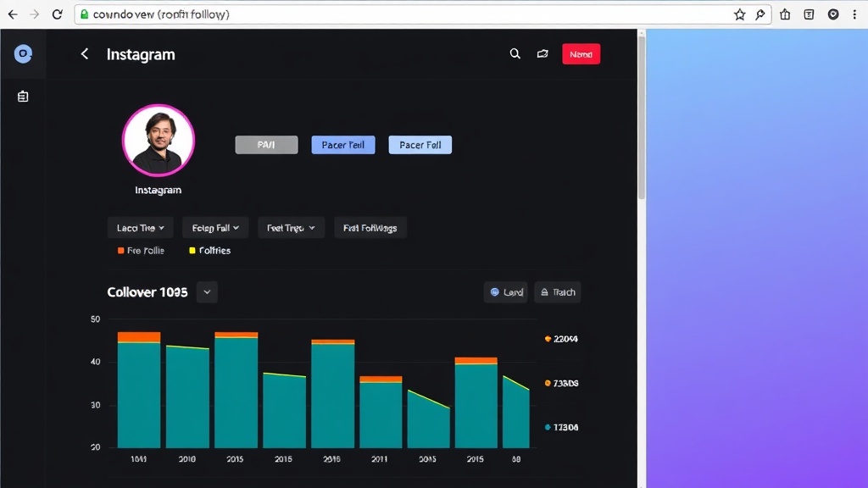
Task: Expand the Laed Tine dropdown
Action: click(140, 228)
